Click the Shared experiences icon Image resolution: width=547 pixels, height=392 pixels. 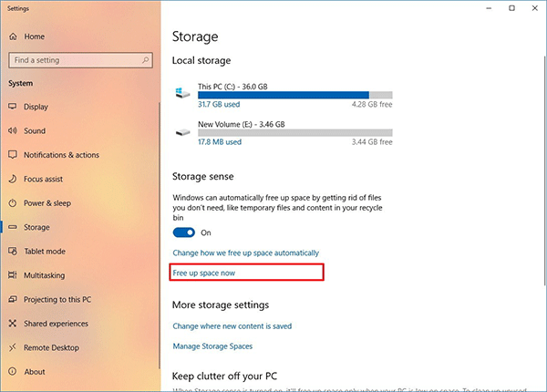(13, 324)
